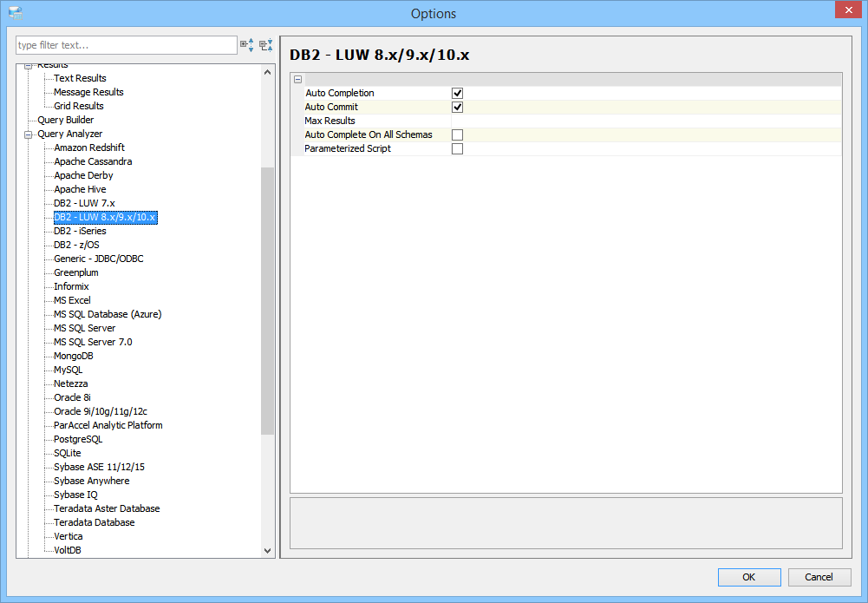Click the collapse all tree icon
This screenshot has height=603, width=868.
266,45
